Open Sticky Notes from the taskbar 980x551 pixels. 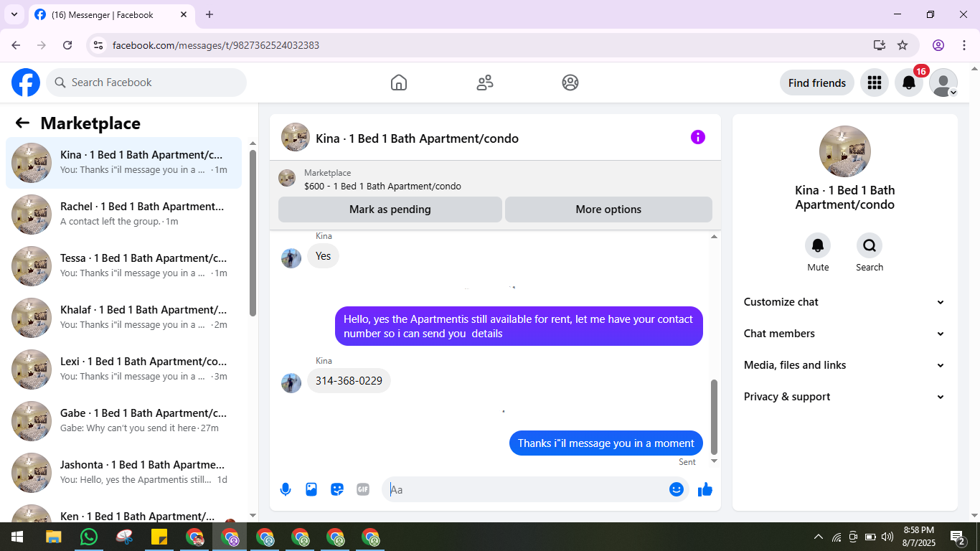pos(159,537)
